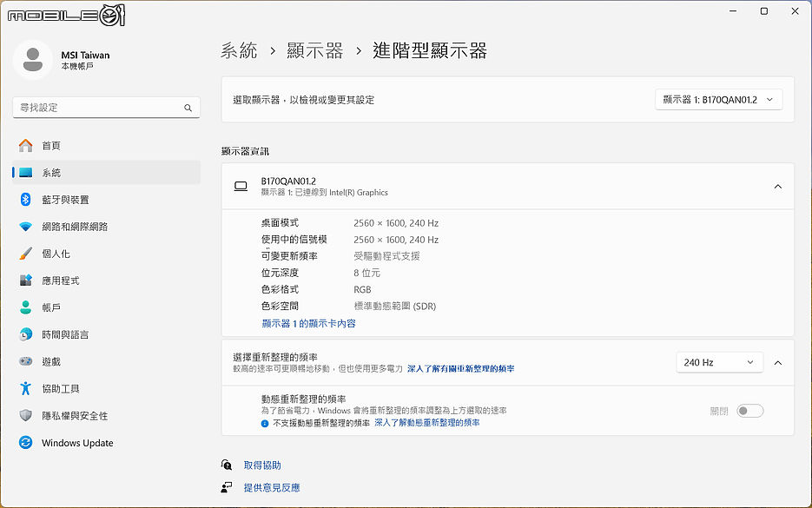Viewport: 812px width, 508px height.
Task: Click the 色彩格式 value RGB
Action: click(x=362, y=289)
